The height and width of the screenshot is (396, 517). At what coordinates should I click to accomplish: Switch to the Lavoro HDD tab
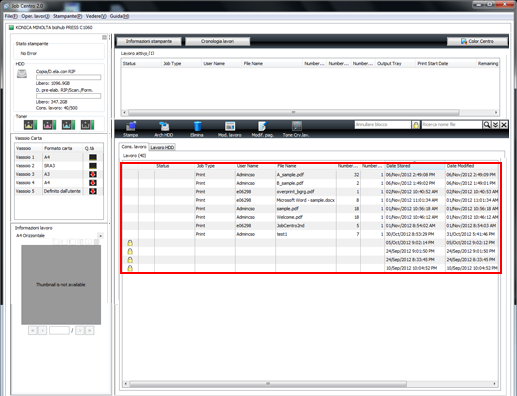pyautogui.click(x=162, y=147)
